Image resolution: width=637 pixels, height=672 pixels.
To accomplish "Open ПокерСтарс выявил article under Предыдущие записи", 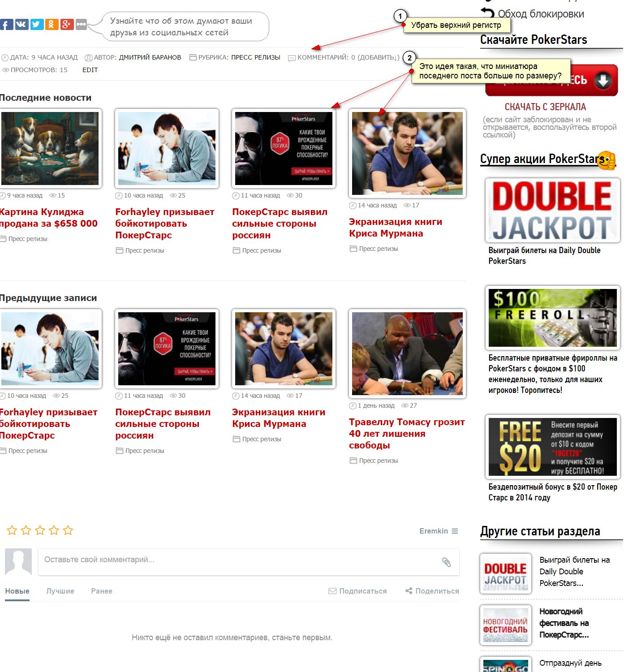I will click(163, 424).
